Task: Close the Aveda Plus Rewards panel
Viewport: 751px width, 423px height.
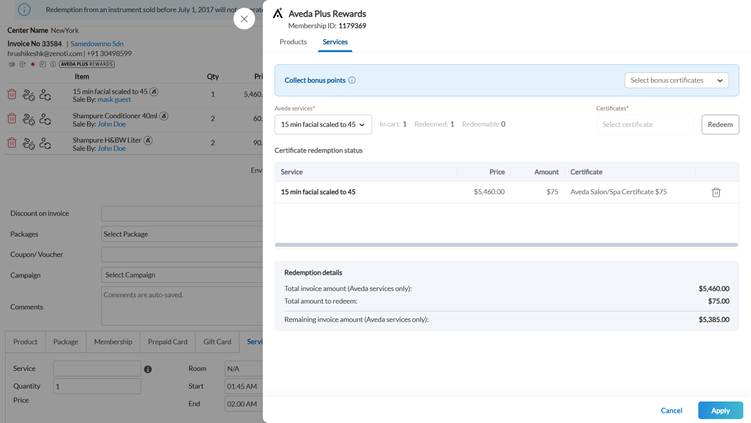Action: (244, 19)
